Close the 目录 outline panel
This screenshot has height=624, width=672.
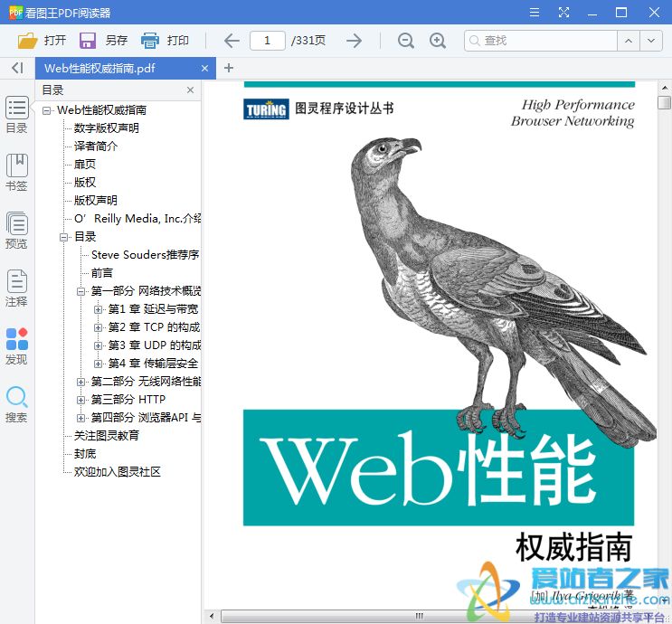click(x=190, y=90)
